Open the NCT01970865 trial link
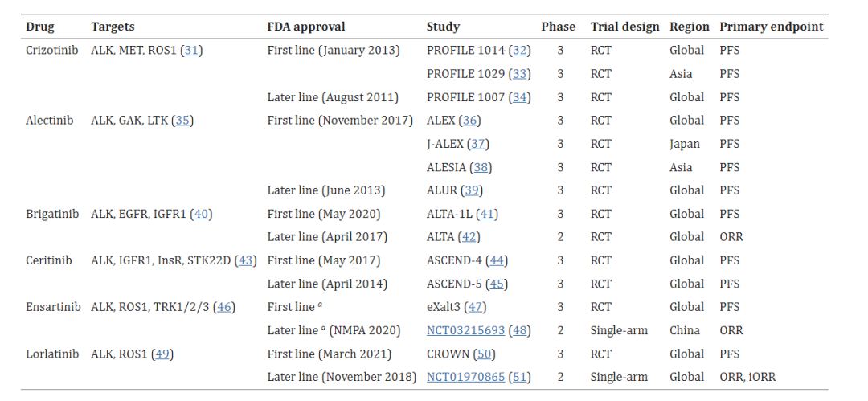 click(x=465, y=377)
